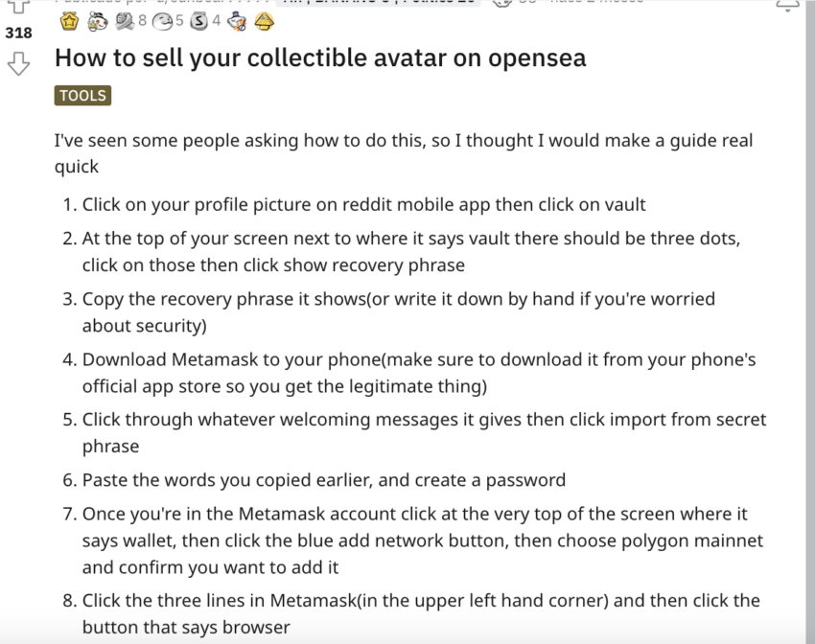Image resolution: width=815 pixels, height=644 pixels.
Task: Click the 318 vote score
Action: click(x=18, y=33)
